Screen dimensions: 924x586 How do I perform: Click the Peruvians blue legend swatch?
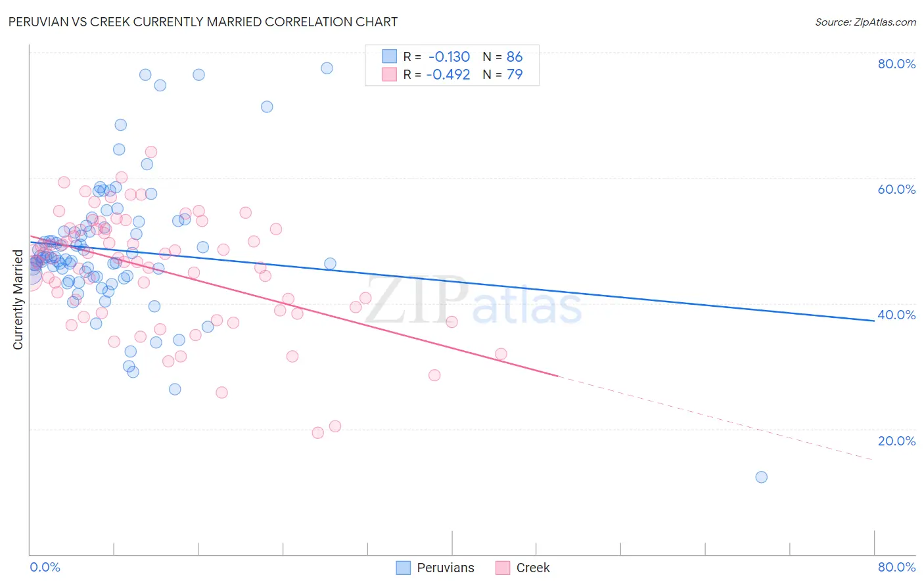tap(404, 568)
